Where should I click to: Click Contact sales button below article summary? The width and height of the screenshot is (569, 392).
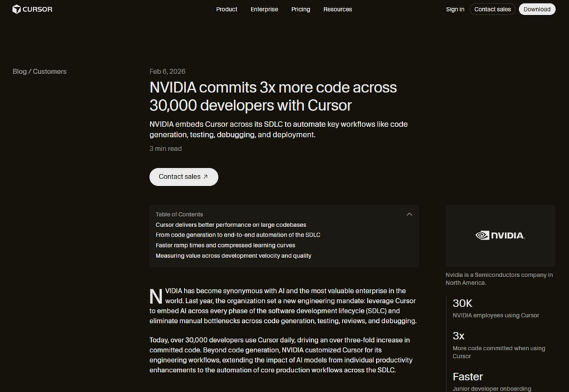click(183, 177)
